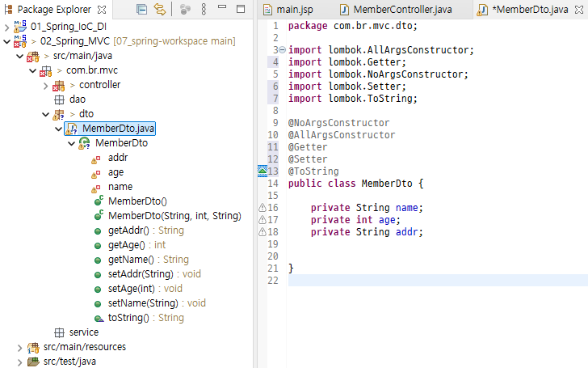Switch to the main.jsp editor tab

coord(288,10)
